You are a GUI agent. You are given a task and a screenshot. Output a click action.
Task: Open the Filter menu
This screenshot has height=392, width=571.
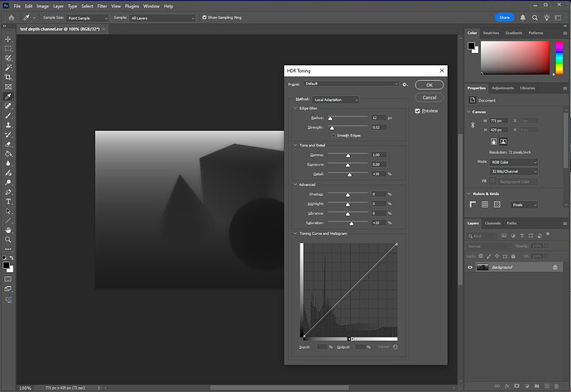[102, 6]
